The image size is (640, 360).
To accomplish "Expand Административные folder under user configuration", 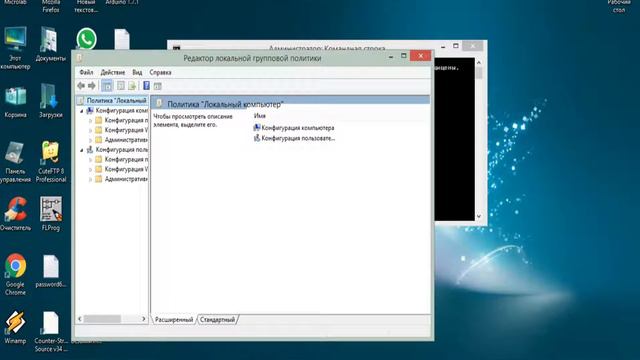I will (91, 179).
